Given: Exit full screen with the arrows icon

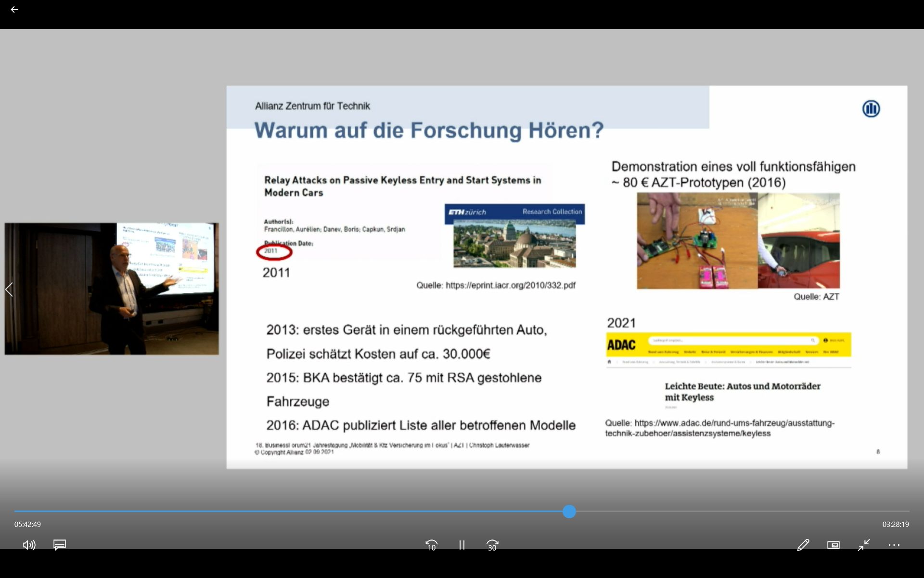Looking at the screenshot, I should pos(864,545).
